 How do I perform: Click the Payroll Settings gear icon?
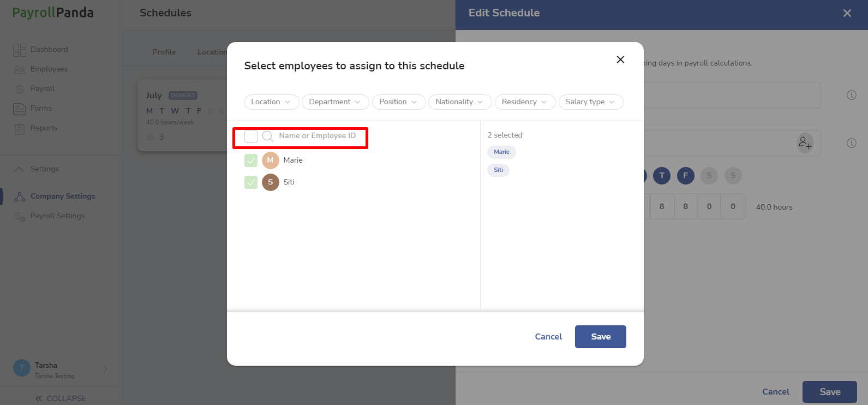click(20, 216)
